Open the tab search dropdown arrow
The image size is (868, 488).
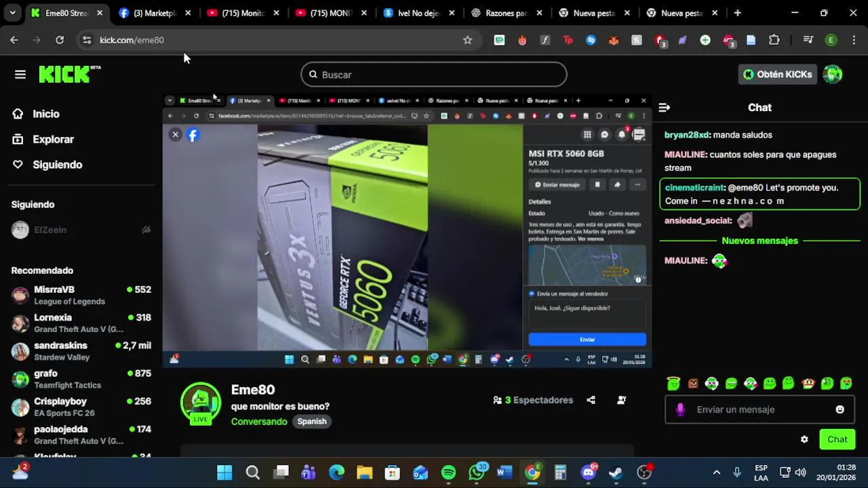coord(12,13)
